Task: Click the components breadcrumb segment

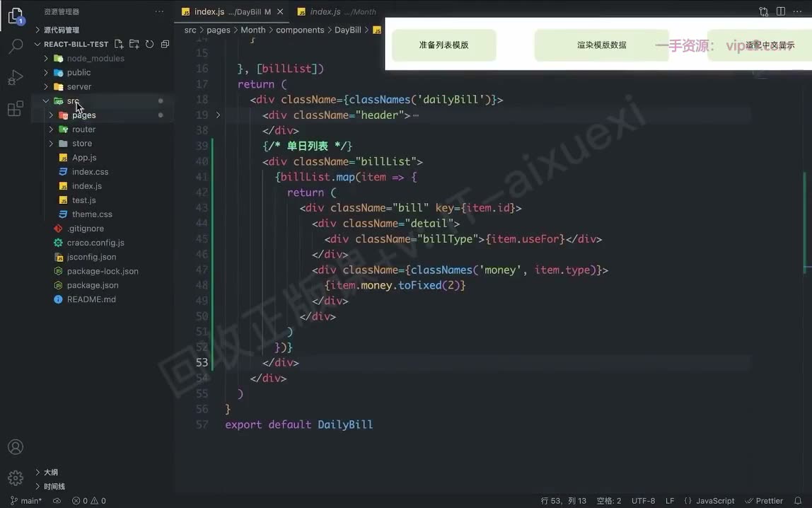Action: tap(300, 30)
